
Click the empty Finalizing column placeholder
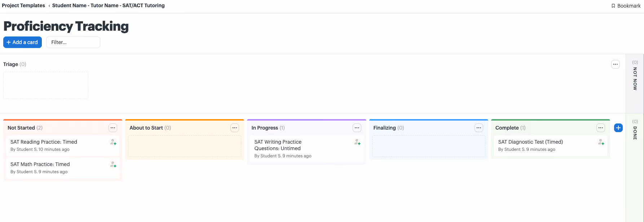[428, 146]
